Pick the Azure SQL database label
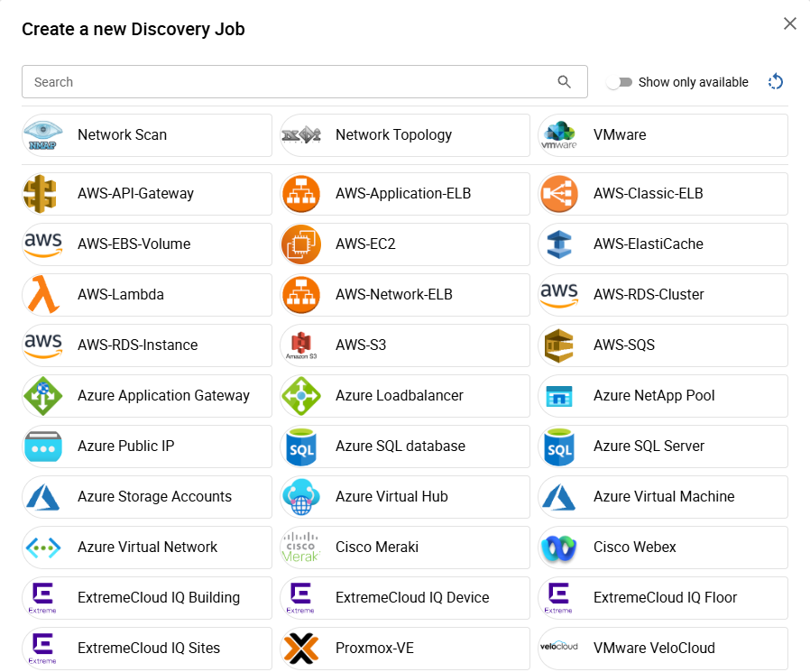Image resolution: width=810 pixels, height=672 pixels. 400,446
